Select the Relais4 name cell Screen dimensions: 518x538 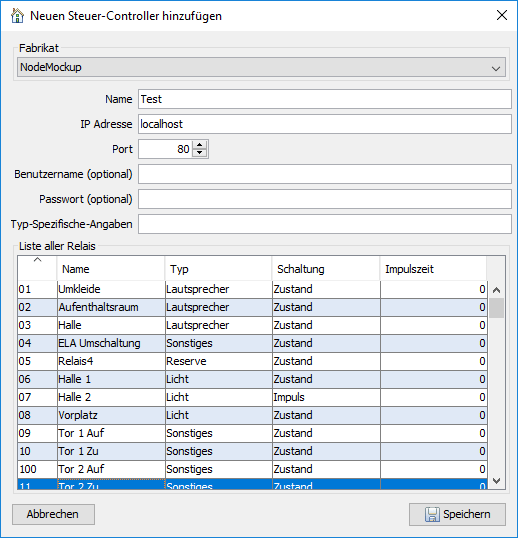tap(111, 361)
